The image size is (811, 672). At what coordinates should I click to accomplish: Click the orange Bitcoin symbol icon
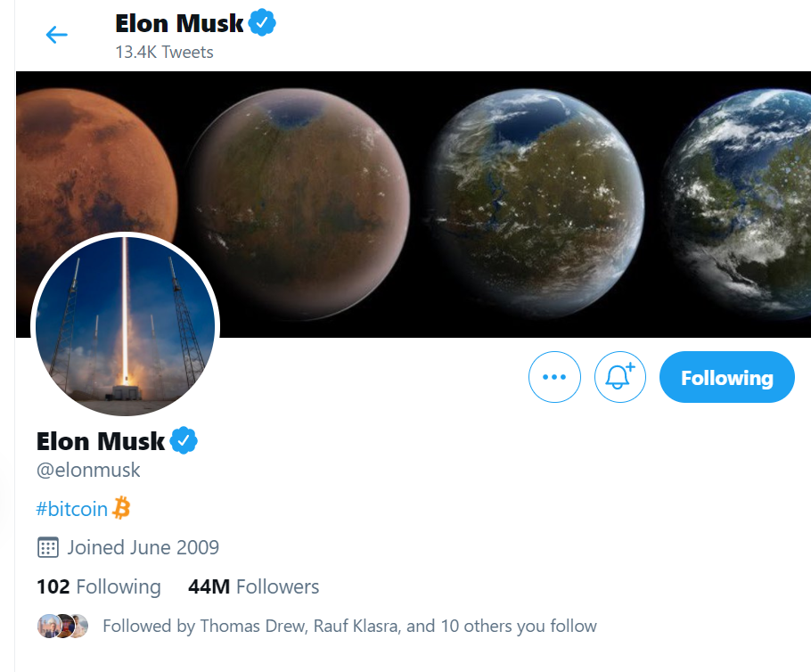(x=121, y=508)
